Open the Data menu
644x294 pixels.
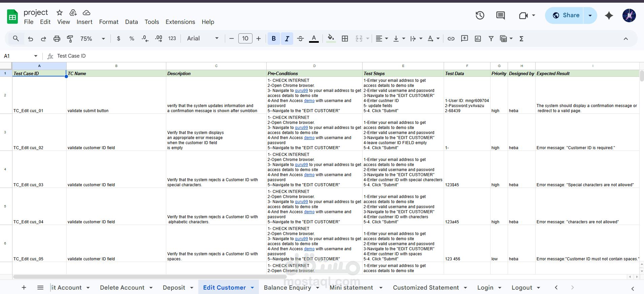pyautogui.click(x=132, y=22)
